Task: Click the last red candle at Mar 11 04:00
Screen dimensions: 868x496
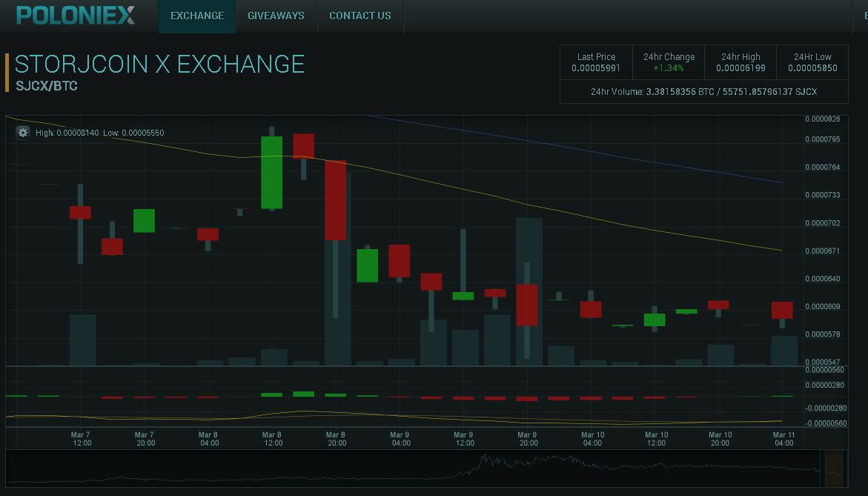Action: tap(782, 310)
